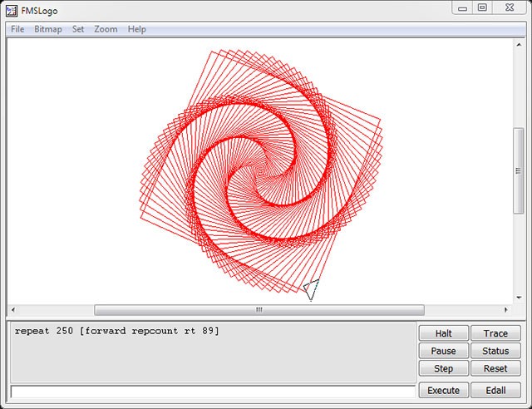532x409 pixels.
Task: Maximize the FMSLogo window
Action: tap(482, 8)
